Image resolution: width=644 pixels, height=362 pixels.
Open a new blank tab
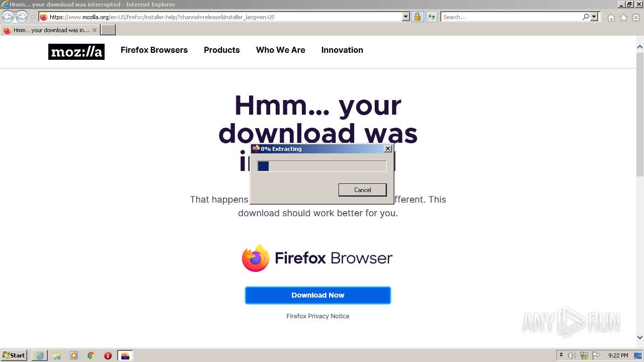point(108,30)
